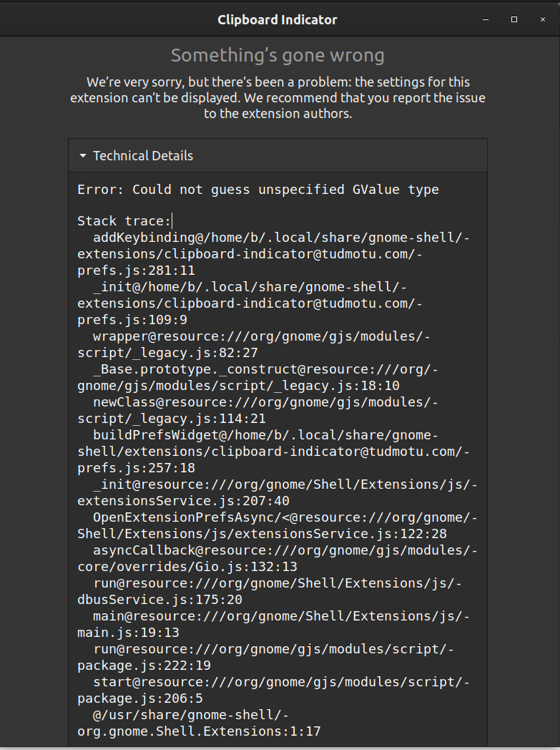
Task: Maximize the Clipboard Indicator window
Action: coord(514,19)
